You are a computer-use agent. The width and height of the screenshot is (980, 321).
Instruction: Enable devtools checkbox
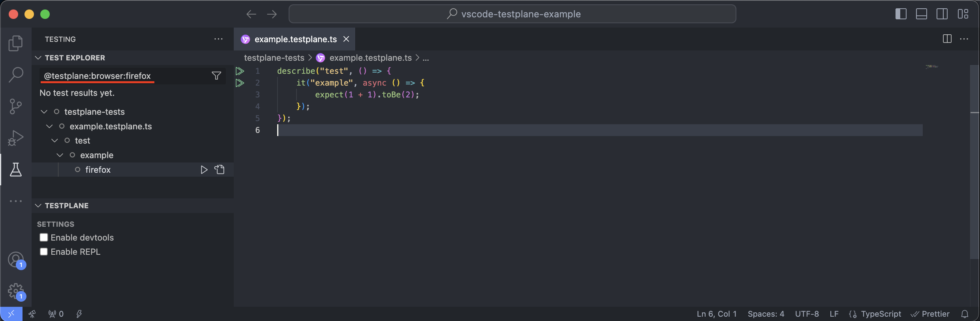44,237
